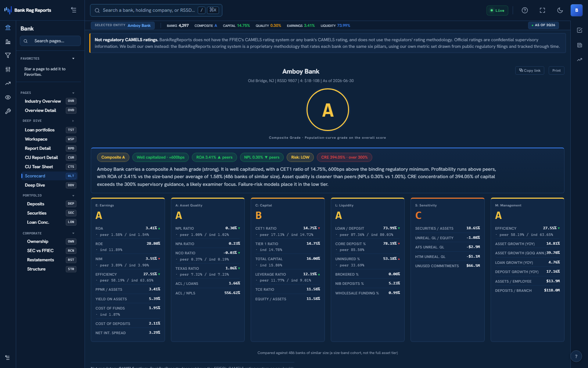This screenshot has height=368, width=588.
Task: Click the Composite A badge chip
Action: click(113, 157)
